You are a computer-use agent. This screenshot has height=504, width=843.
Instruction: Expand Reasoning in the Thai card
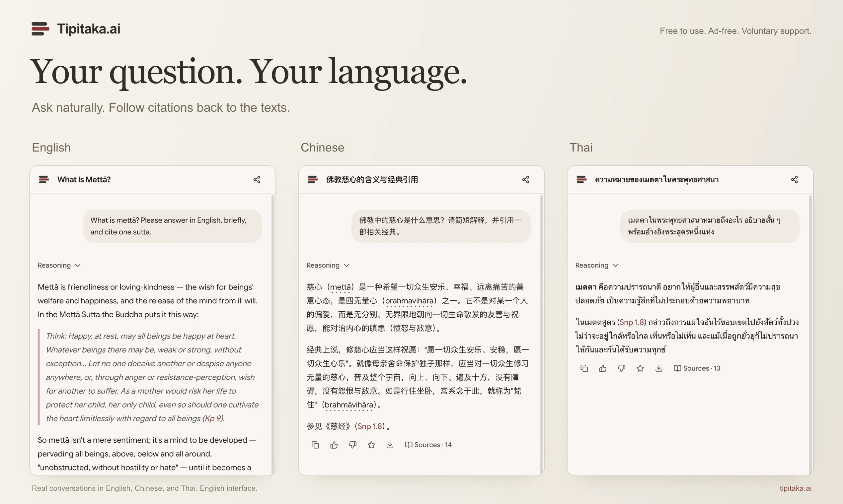(x=597, y=265)
